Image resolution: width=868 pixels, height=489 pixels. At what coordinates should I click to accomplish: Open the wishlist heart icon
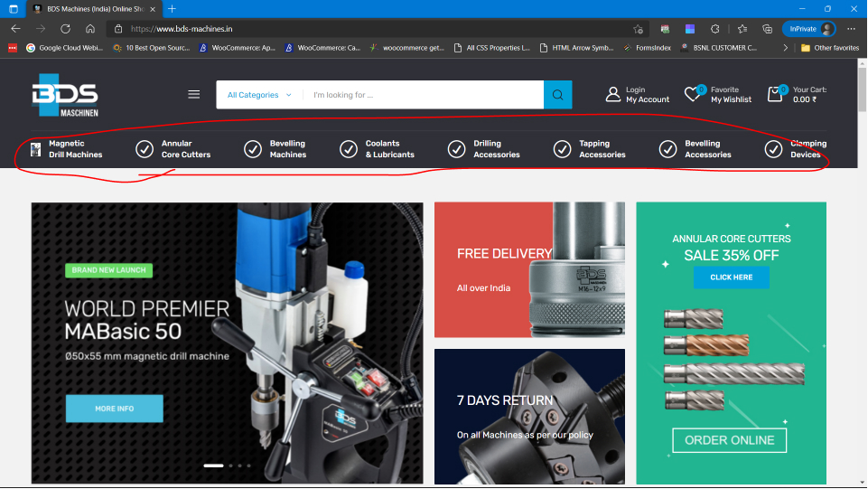click(693, 94)
